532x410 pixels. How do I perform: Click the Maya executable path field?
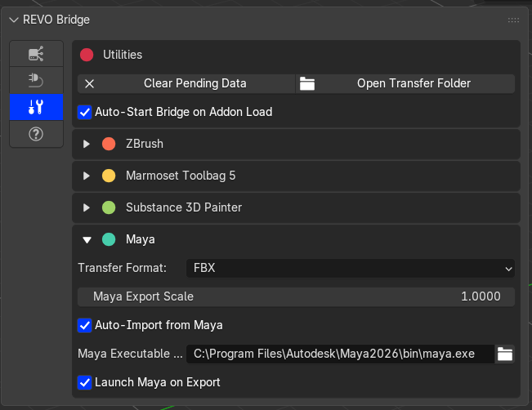click(340, 354)
